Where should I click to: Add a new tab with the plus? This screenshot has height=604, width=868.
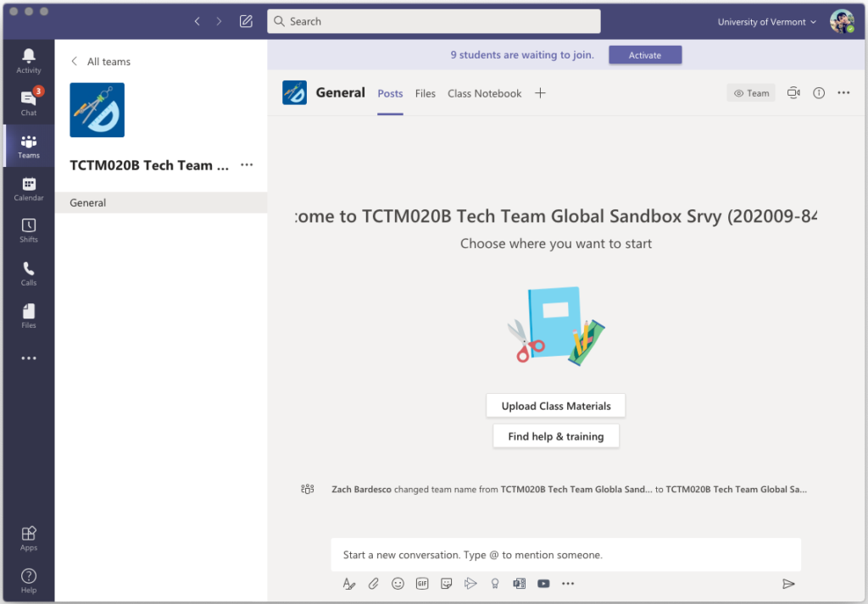pyautogui.click(x=540, y=93)
